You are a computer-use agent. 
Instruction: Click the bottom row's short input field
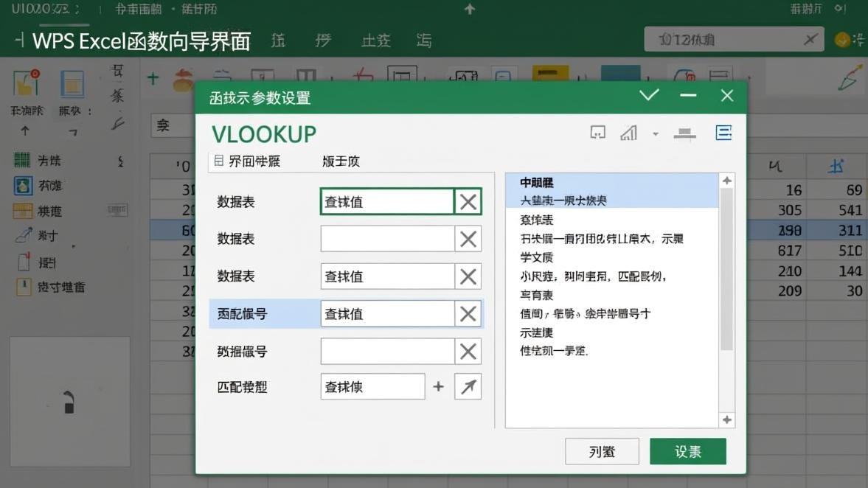pyautogui.click(x=372, y=386)
